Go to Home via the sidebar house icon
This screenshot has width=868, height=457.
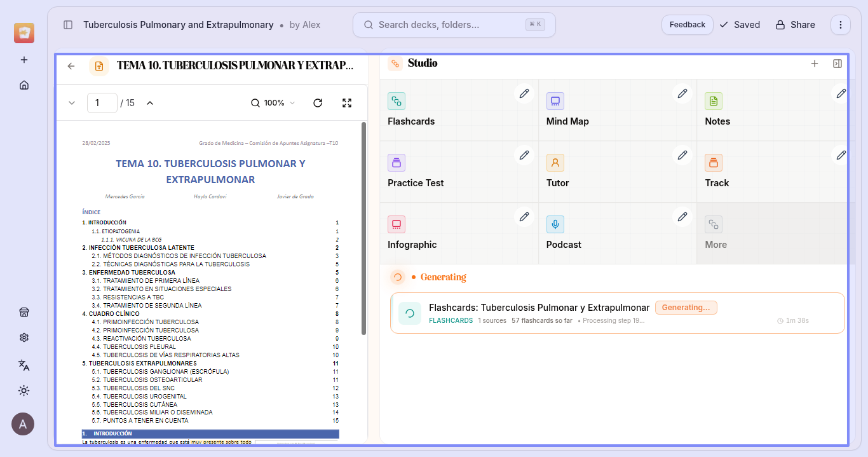coord(24,85)
